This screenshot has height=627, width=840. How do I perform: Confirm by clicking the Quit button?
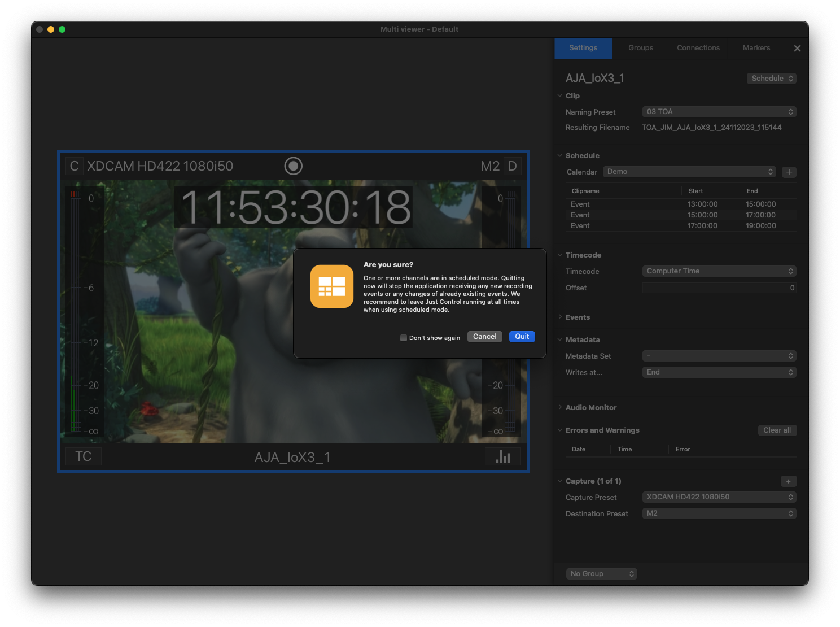tap(522, 337)
